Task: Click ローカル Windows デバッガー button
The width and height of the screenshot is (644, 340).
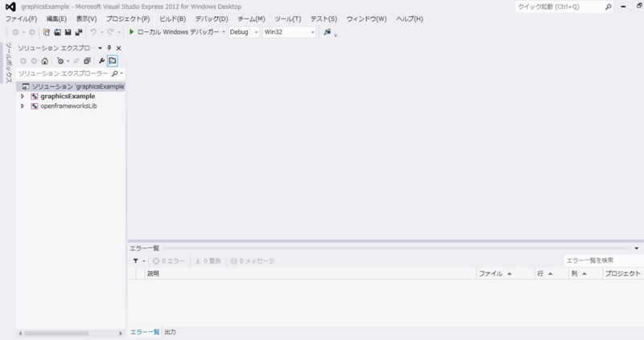Action: (178, 32)
